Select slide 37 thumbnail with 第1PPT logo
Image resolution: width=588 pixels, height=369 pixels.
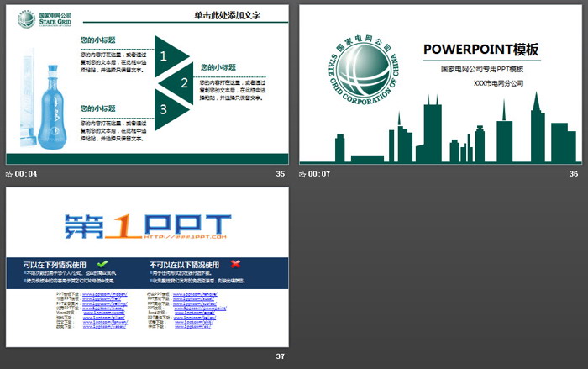point(147,267)
